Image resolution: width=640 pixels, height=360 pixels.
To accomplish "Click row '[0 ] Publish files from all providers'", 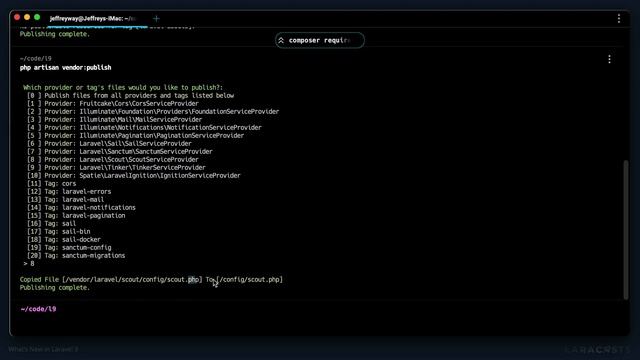I will pyautogui.click(x=131, y=96).
